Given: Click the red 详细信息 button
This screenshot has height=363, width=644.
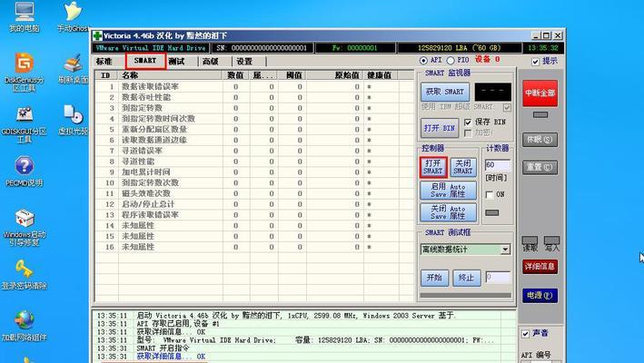Looking at the screenshot, I should coord(540,267).
